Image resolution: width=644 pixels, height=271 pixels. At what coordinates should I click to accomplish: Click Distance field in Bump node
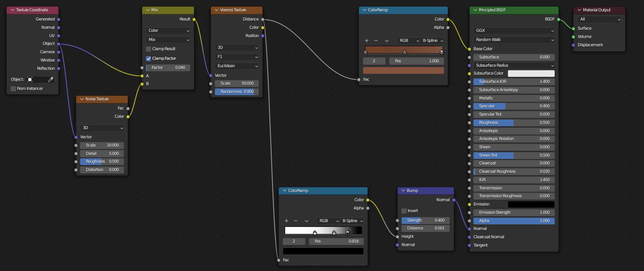pos(426,228)
